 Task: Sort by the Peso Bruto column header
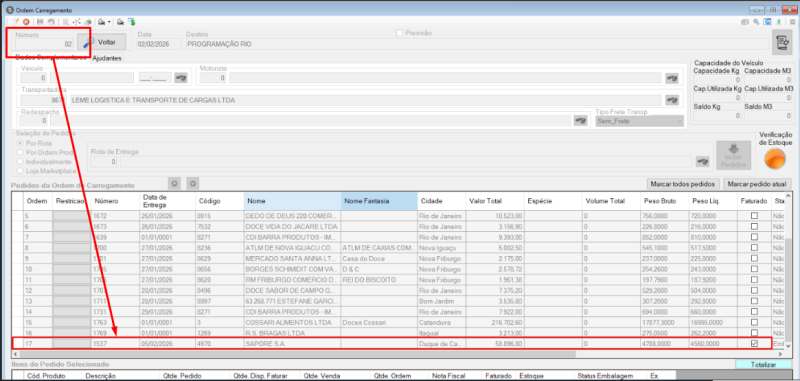click(x=665, y=201)
